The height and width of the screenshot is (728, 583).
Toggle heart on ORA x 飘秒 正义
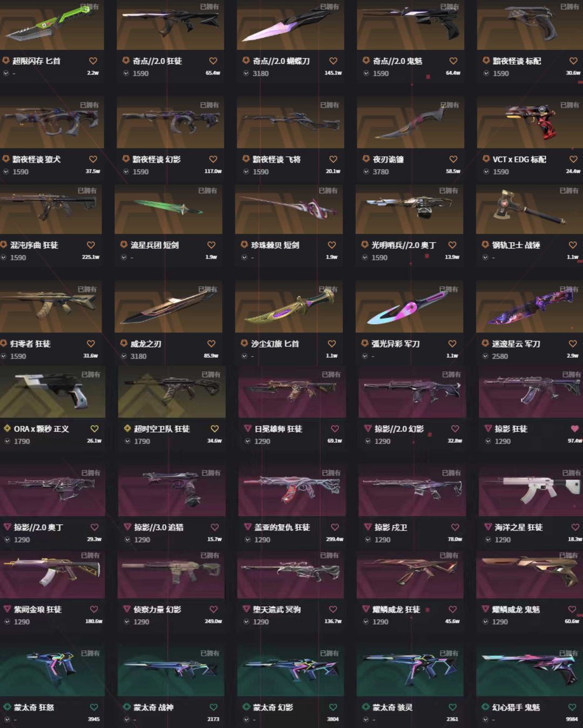tap(94, 428)
